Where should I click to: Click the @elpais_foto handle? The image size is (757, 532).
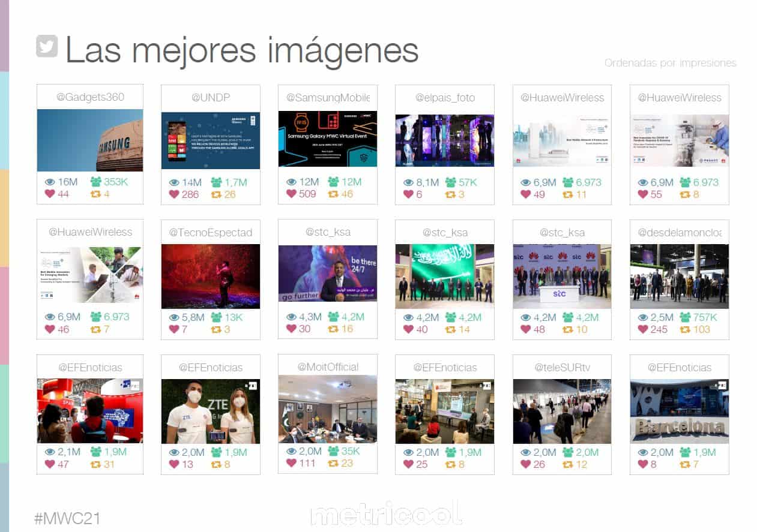pyautogui.click(x=445, y=97)
